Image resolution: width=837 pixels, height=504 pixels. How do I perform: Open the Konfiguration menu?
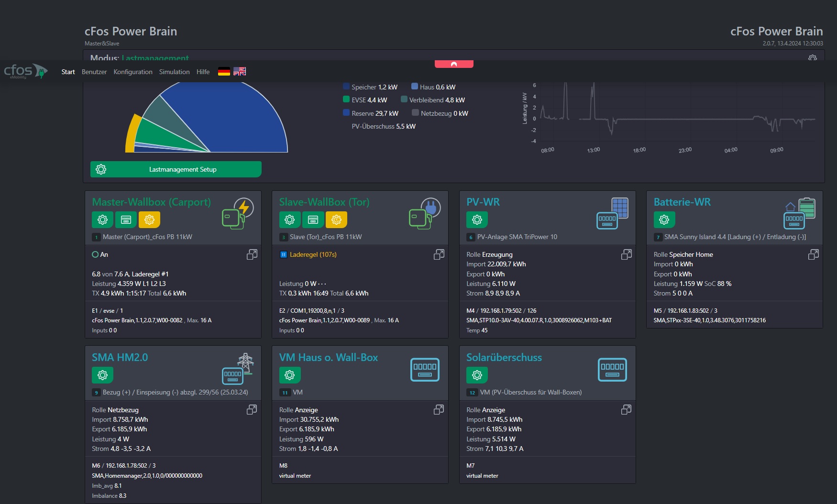pos(133,72)
